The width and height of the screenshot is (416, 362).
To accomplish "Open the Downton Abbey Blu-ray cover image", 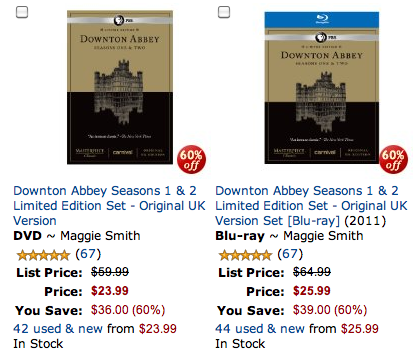I will (x=322, y=88).
